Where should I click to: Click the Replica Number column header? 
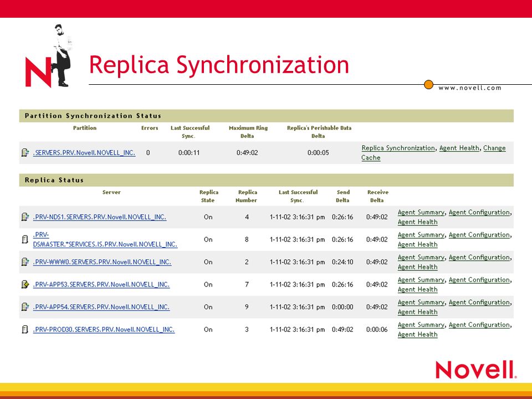click(247, 196)
